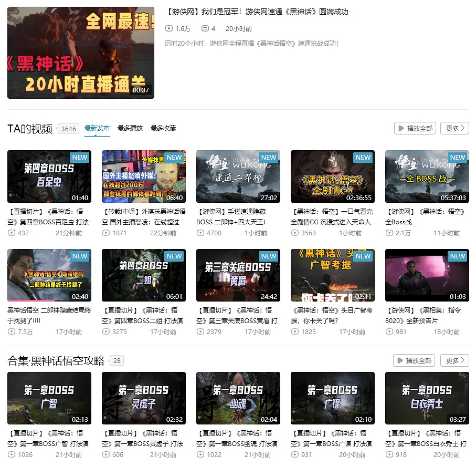Open the top video titled 游侠网速通黑神话
The height and width of the screenshot is (467, 476).
pos(80,51)
